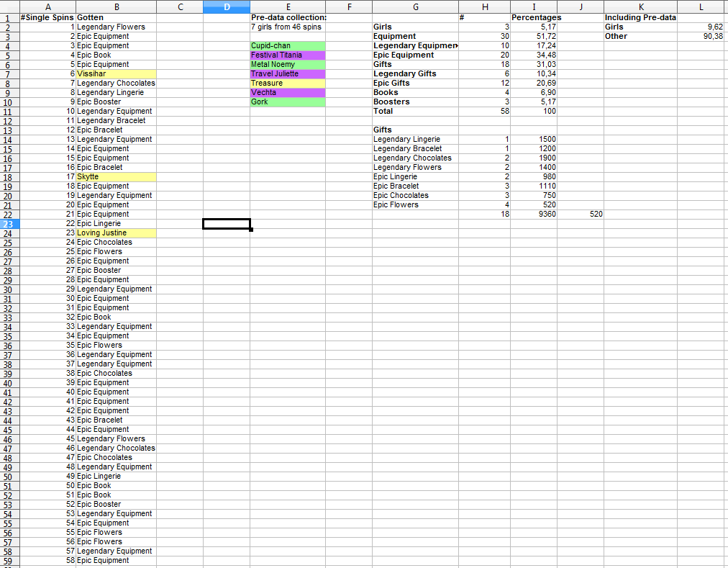
Task: Select the #Single Spins header cell
Action: 47,17
